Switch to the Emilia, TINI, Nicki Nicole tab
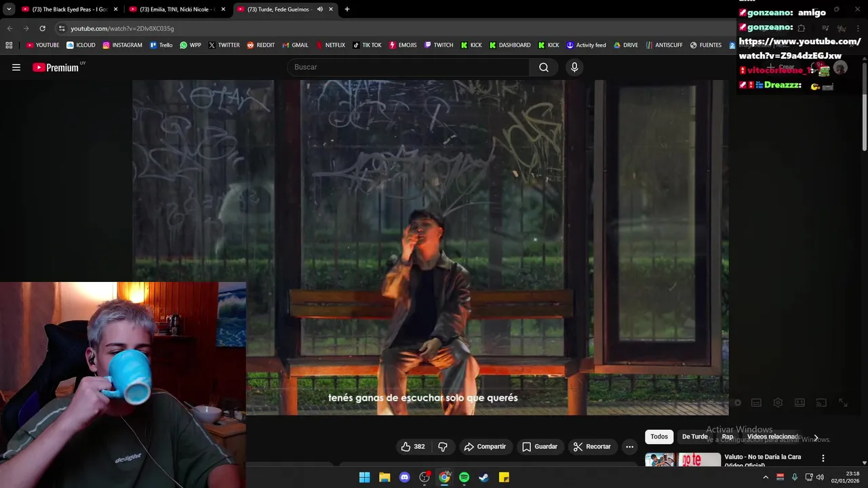 (178, 9)
